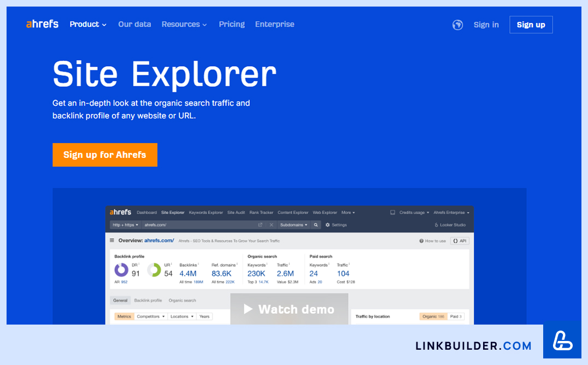Screen dimensions: 588x365
Task: Click Sign in link
Action: [486, 25]
